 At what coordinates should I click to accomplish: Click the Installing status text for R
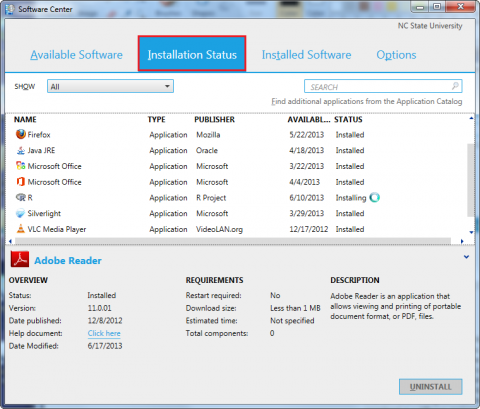click(x=351, y=198)
